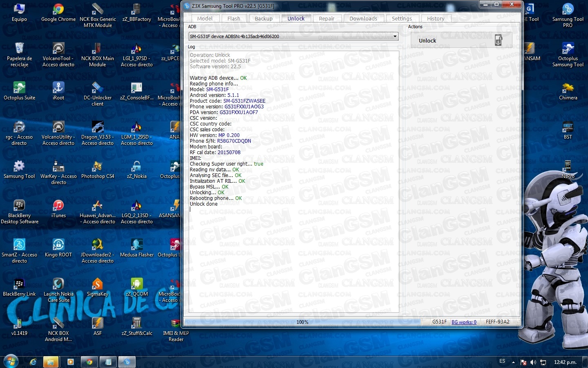Launch Samsung Tool PRO desktop icon

[x=568, y=16]
